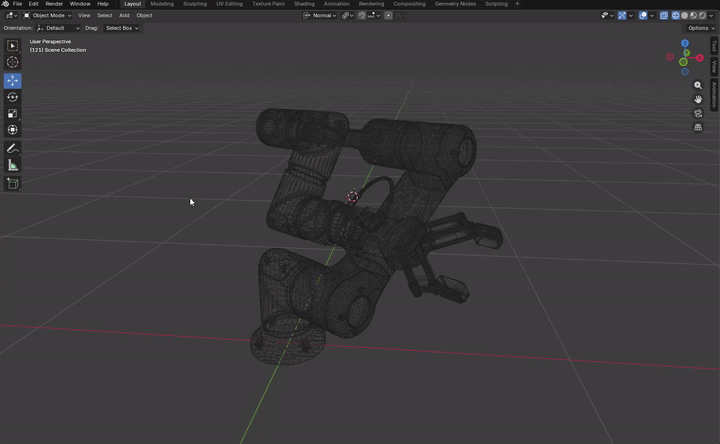Pick the Add Cube tool
720x444 pixels.
(12, 184)
